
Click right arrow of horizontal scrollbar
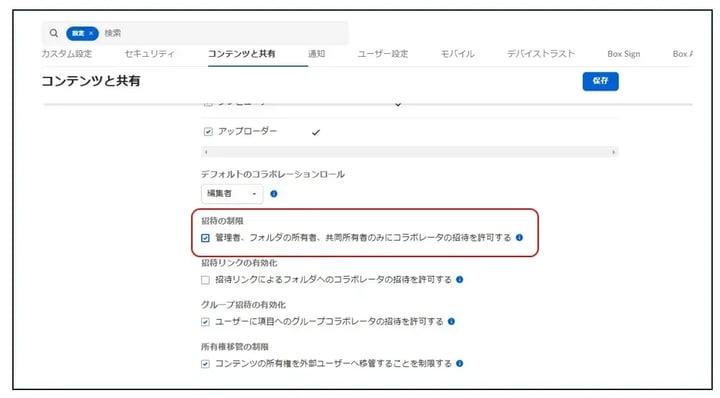[x=613, y=152]
